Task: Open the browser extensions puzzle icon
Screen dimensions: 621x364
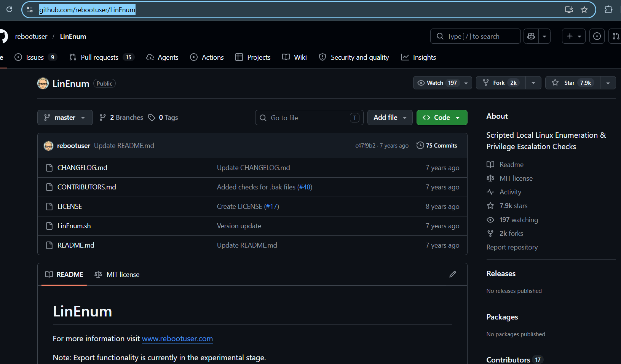Action: click(x=608, y=10)
